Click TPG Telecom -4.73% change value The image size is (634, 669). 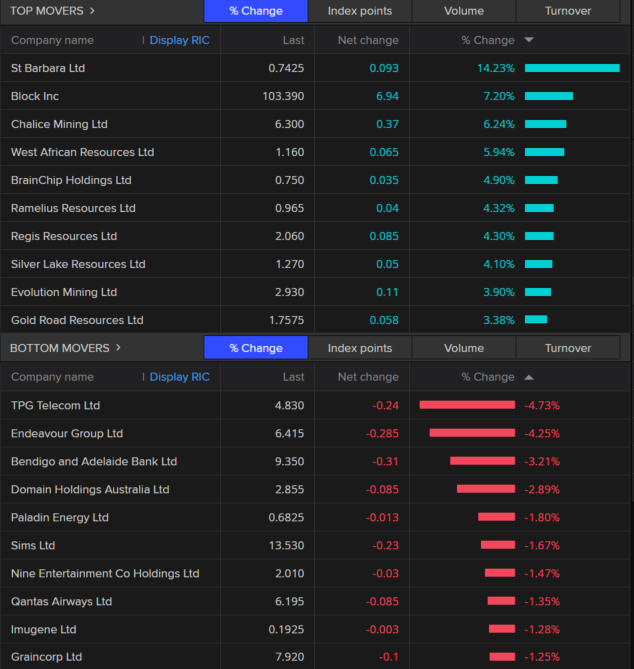coord(542,405)
